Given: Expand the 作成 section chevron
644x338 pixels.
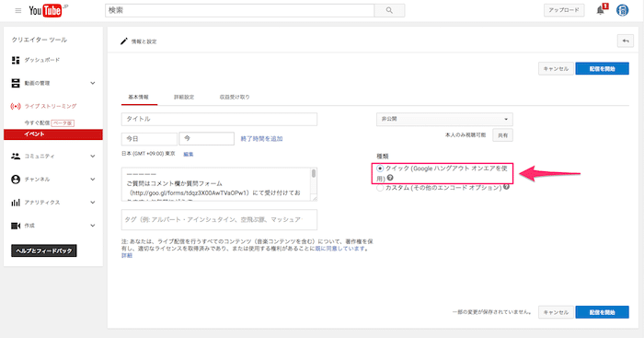Looking at the screenshot, I should pyautogui.click(x=93, y=226).
